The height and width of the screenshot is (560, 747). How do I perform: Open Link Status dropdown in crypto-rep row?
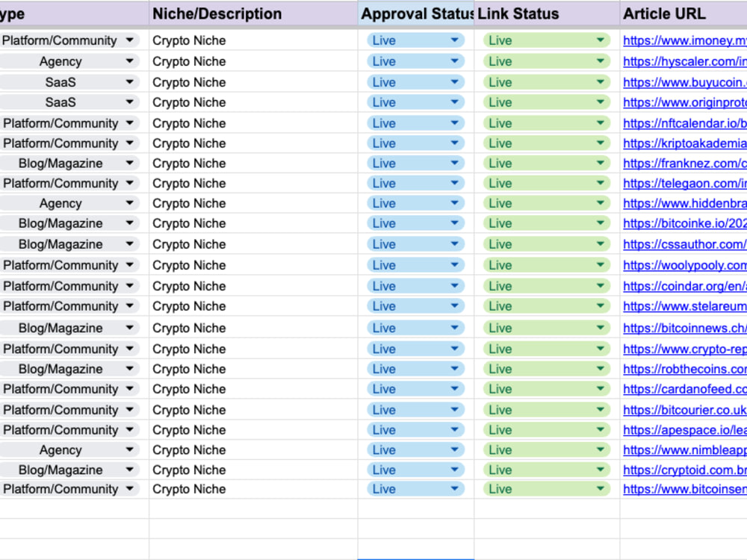[601, 349]
